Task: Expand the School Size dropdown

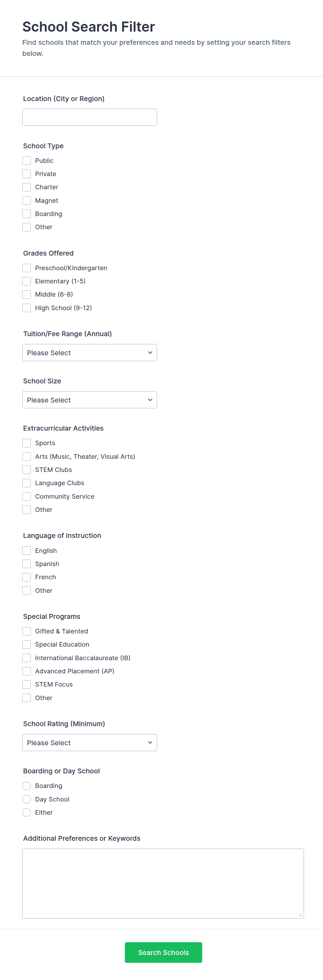Action: [x=89, y=400]
